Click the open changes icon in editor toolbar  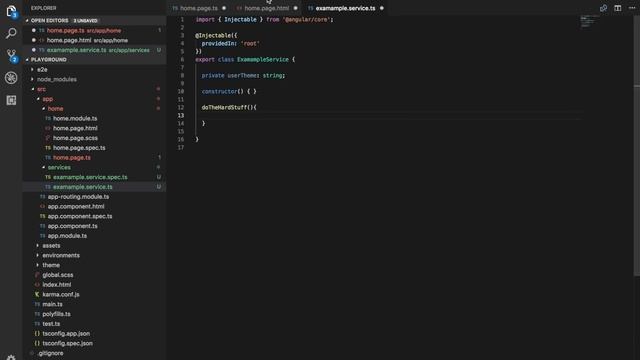pos(603,8)
